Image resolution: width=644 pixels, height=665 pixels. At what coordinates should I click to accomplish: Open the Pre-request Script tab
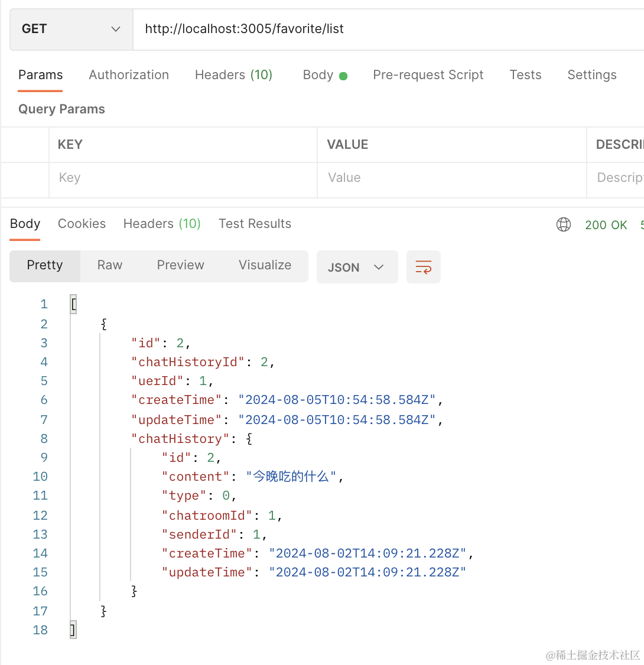coord(428,75)
